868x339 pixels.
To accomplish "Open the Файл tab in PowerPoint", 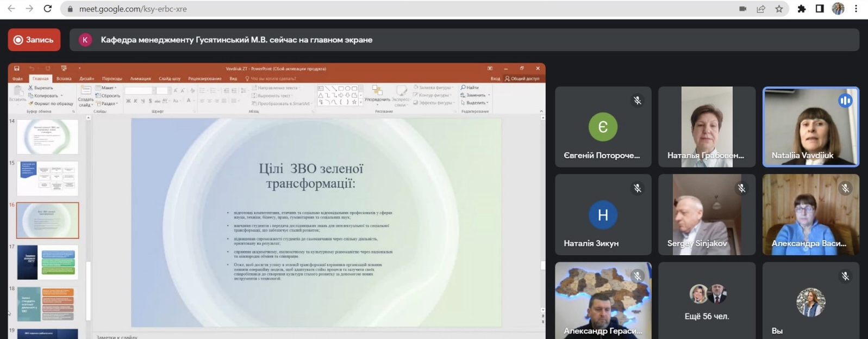I will pos(18,78).
